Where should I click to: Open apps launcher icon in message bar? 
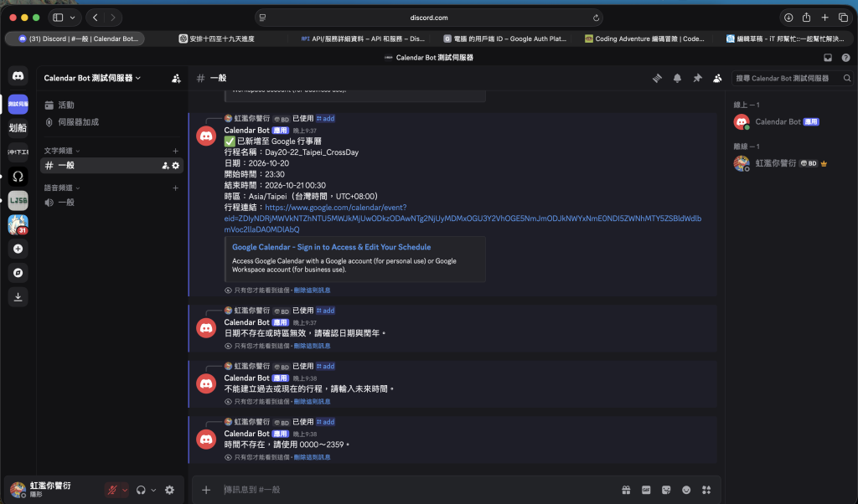tap(706, 490)
